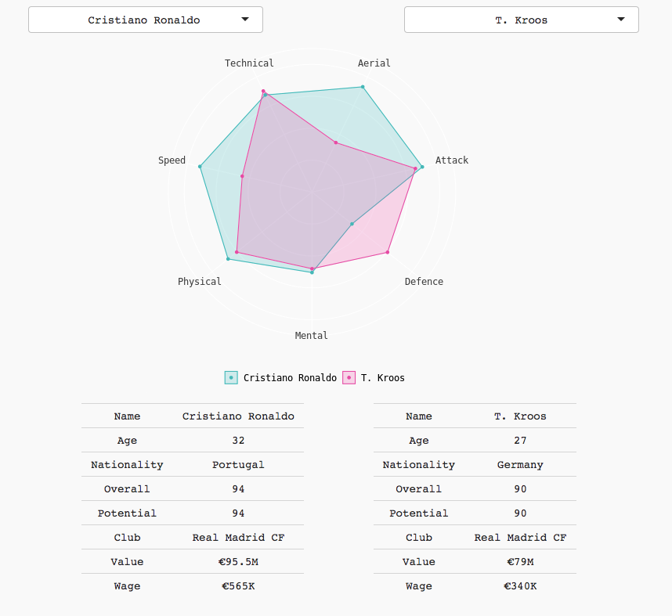672x616 pixels.
Task: Select the Defence point on Kroos's pink polygon
Action: (386, 252)
